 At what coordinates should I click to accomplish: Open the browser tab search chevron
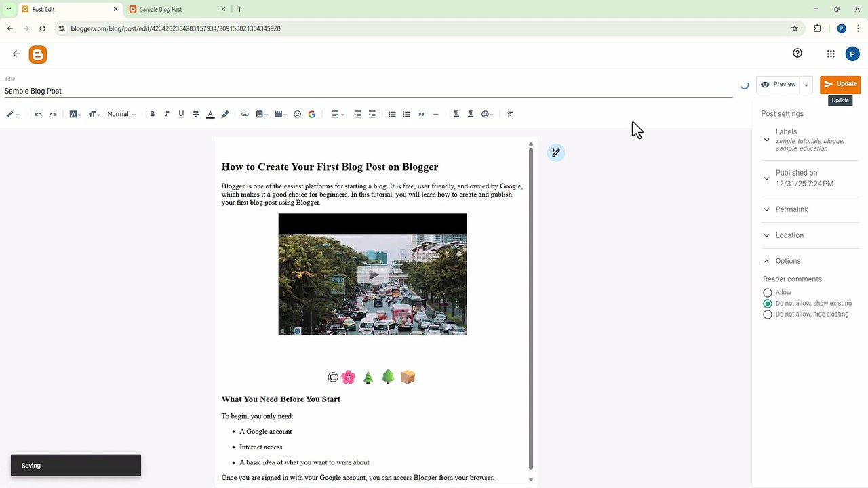point(8,9)
